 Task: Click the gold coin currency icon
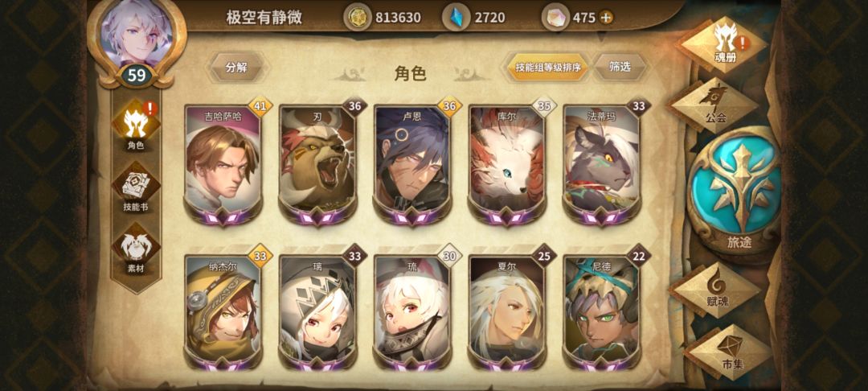[357, 18]
